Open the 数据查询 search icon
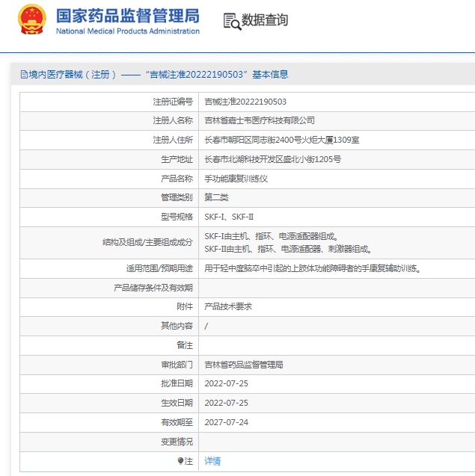 click(x=233, y=21)
